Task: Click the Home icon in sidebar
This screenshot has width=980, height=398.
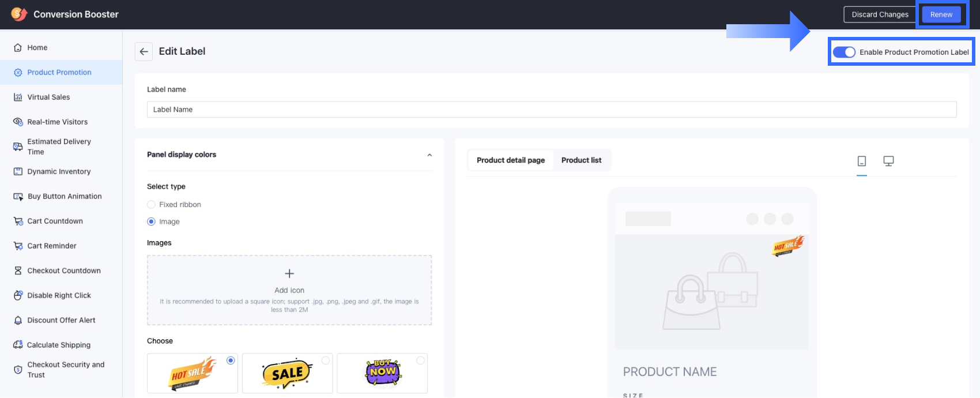Action: click(18, 48)
